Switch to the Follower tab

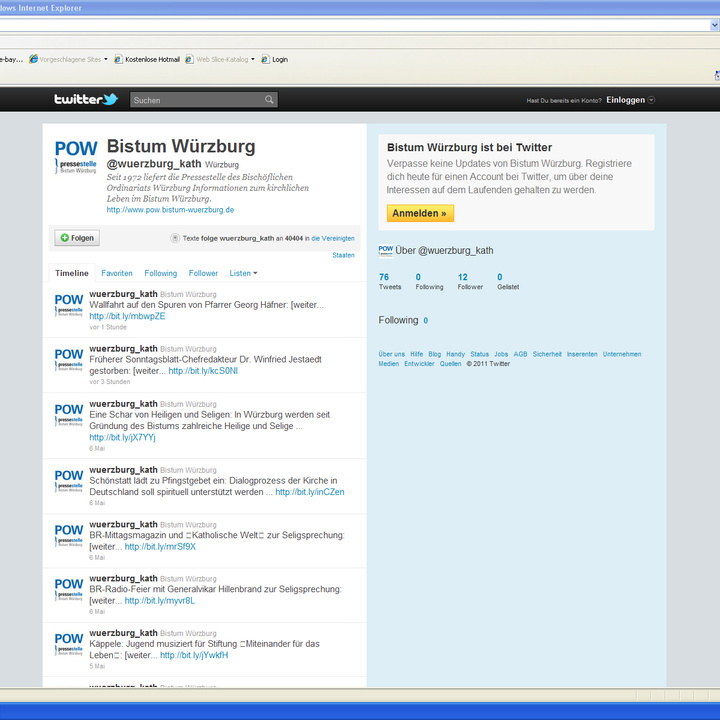(203, 273)
